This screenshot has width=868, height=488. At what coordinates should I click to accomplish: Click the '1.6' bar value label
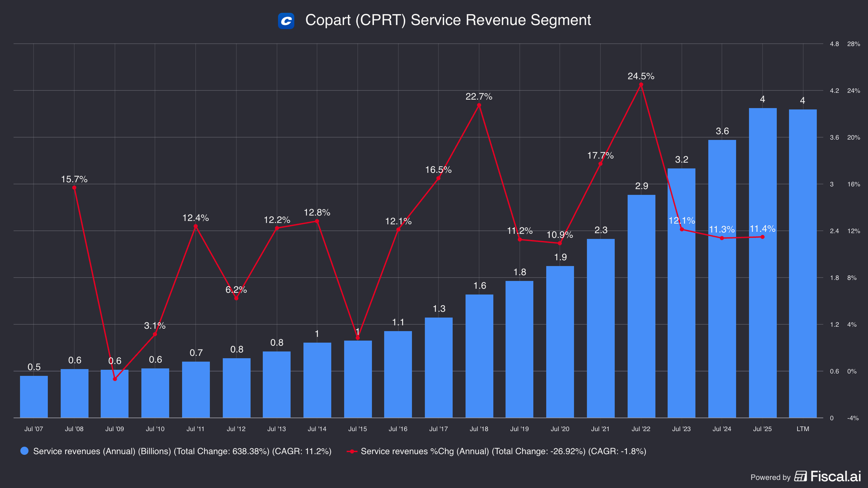click(x=480, y=286)
